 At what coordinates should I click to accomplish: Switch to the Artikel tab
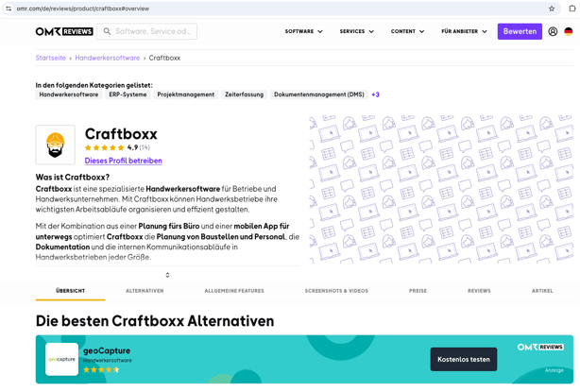point(542,291)
